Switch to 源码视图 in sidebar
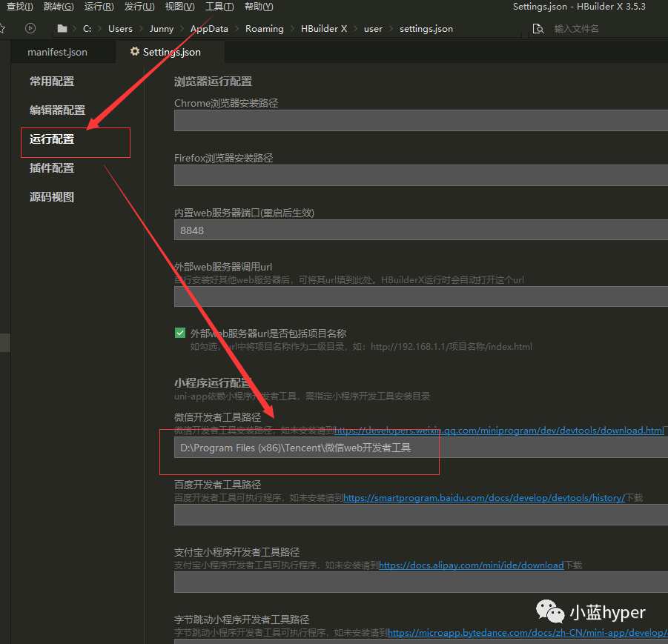The width and height of the screenshot is (668, 644). pos(52,197)
